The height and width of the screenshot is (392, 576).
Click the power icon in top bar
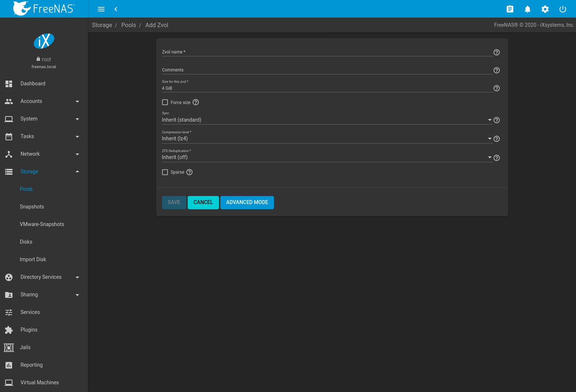562,9
